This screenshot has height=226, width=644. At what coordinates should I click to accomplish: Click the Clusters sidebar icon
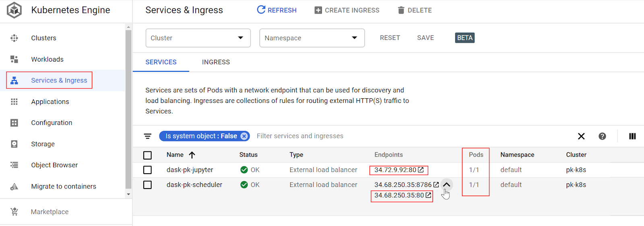(x=14, y=38)
